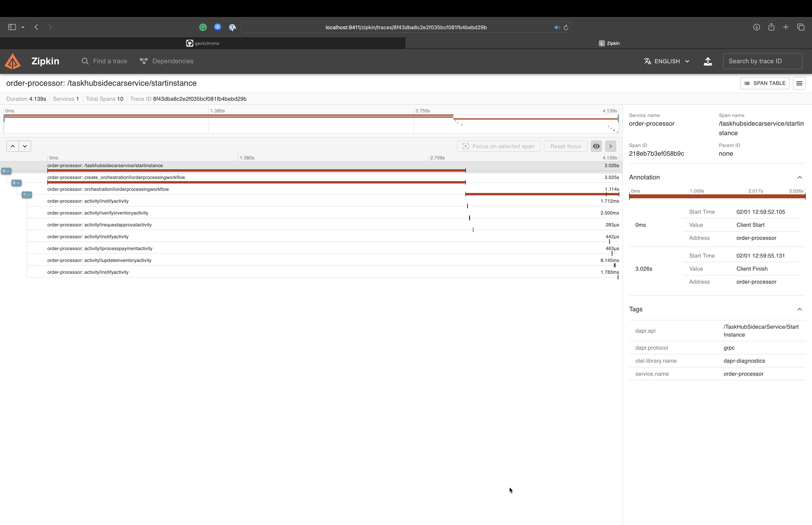Open the Dependencies page
812x525 pixels.
[x=167, y=61]
